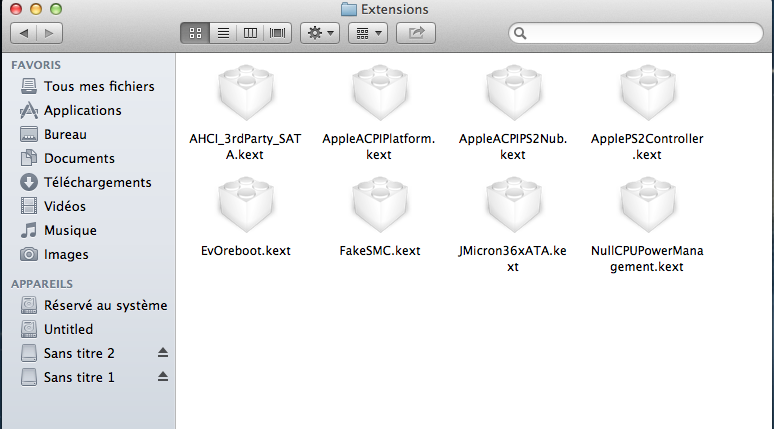Image resolution: width=774 pixels, height=429 pixels.
Task: Switch to Cover Flow view mode
Action: tap(277, 33)
